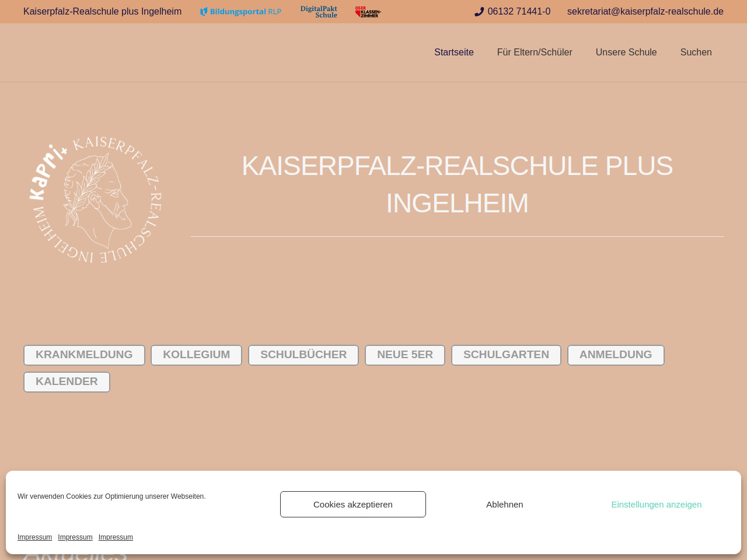The image size is (747, 560).
Task: Accept cookies with Cookies akzeptieren
Action: (x=352, y=504)
